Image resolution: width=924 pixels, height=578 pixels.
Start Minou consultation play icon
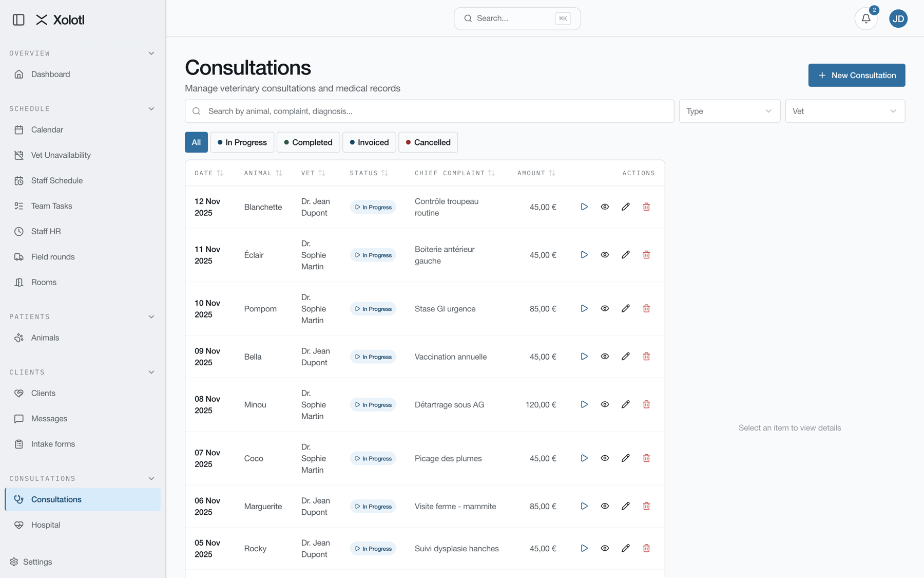[584, 404]
